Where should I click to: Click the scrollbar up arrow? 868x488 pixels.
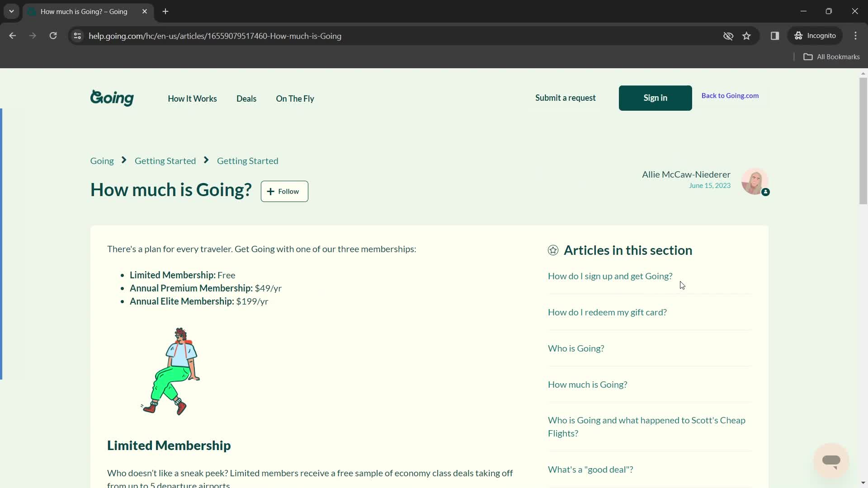click(x=863, y=73)
